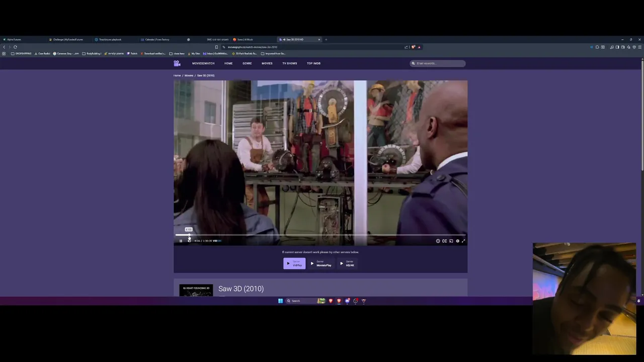
Task: Open the MOVIES2WATCH menu item
Action: [203, 63]
